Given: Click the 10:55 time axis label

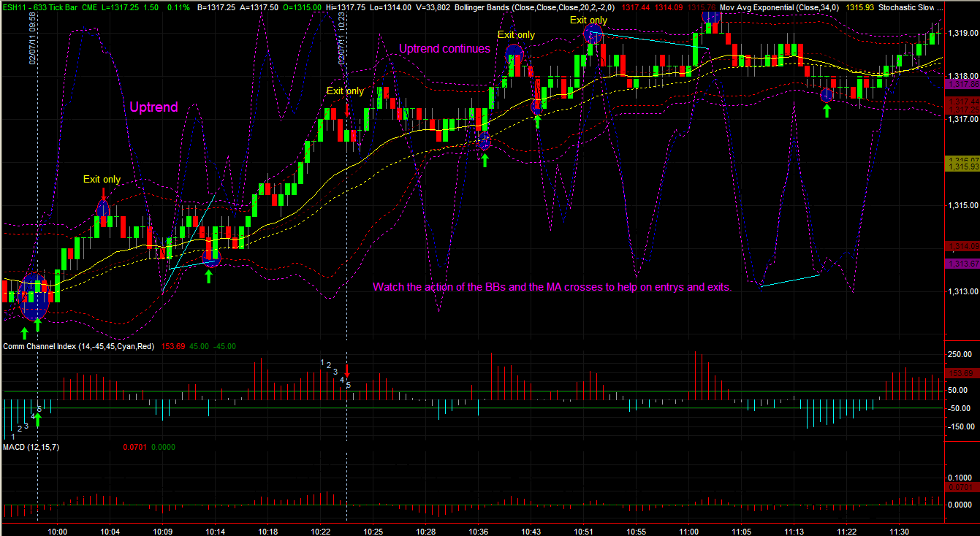Looking at the screenshot, I should tap(637, 531).
